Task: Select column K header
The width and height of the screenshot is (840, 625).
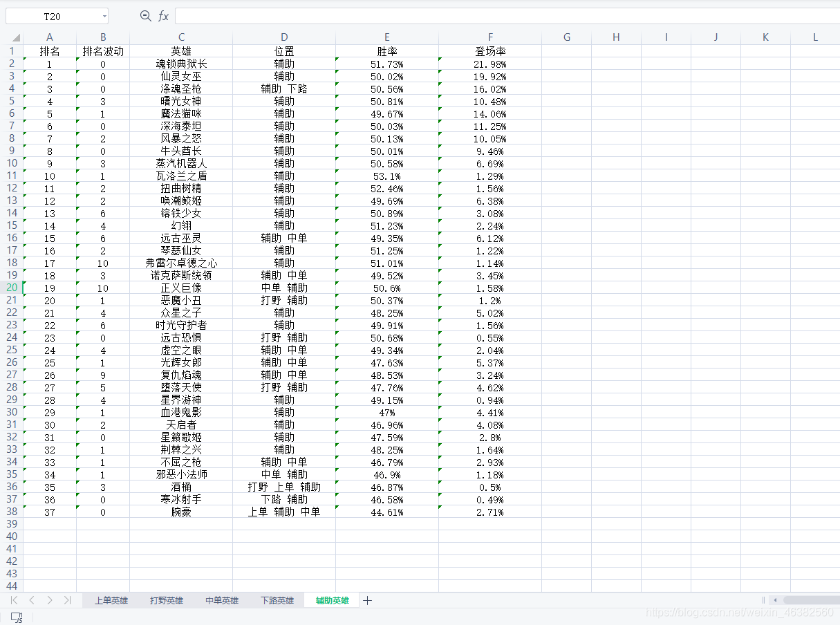Action: pyautogui.click(x=766, y=37)
